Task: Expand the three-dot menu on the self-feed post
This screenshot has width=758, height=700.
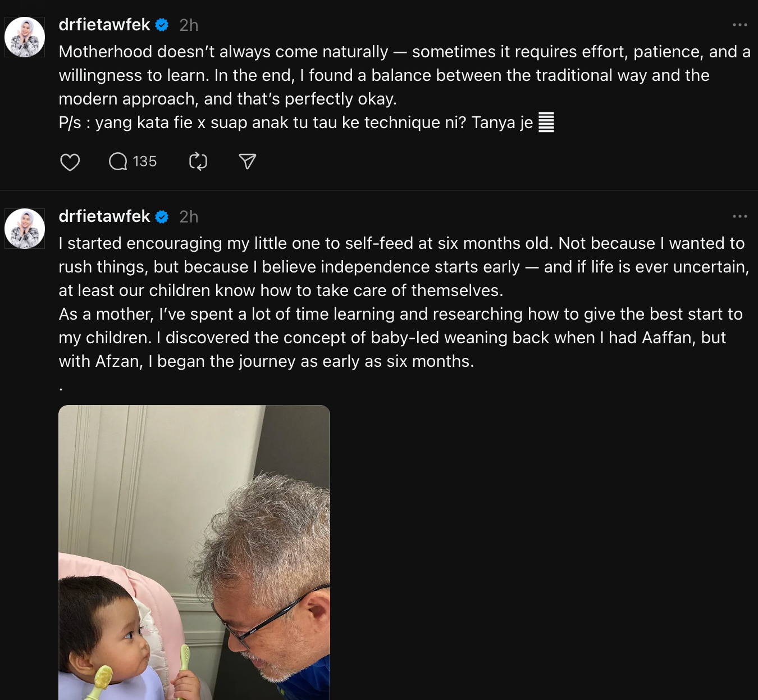Action: coord(739,216)
